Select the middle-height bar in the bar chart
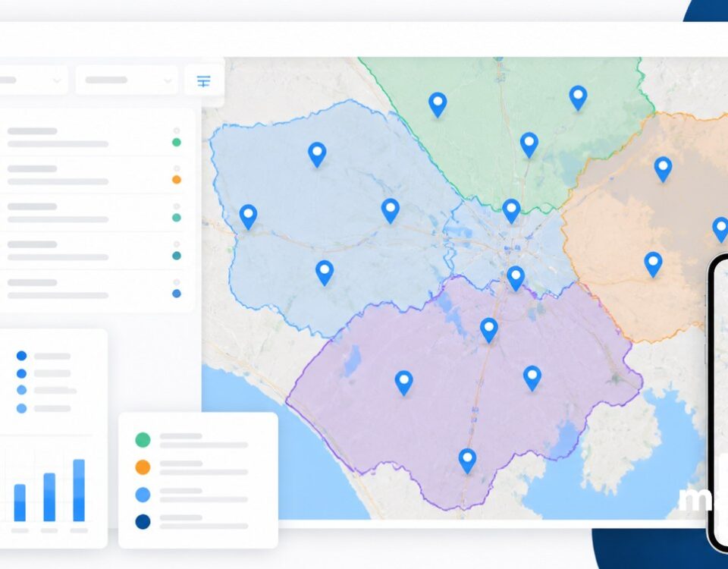 coord(49,497)
